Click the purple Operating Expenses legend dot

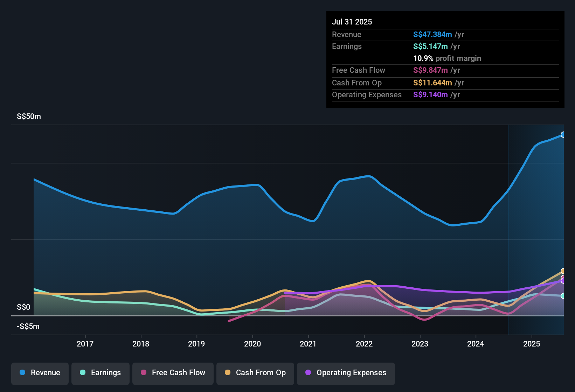point(308,372)
